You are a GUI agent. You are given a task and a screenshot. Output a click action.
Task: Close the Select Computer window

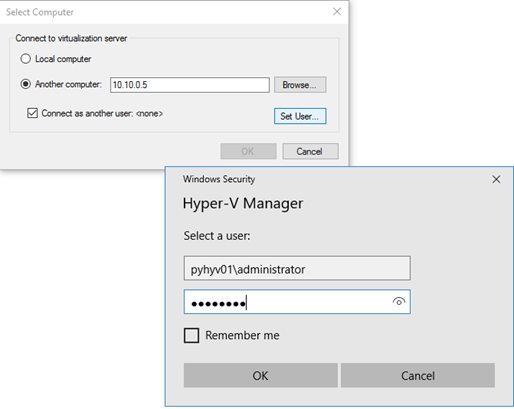tap(337, 12)
